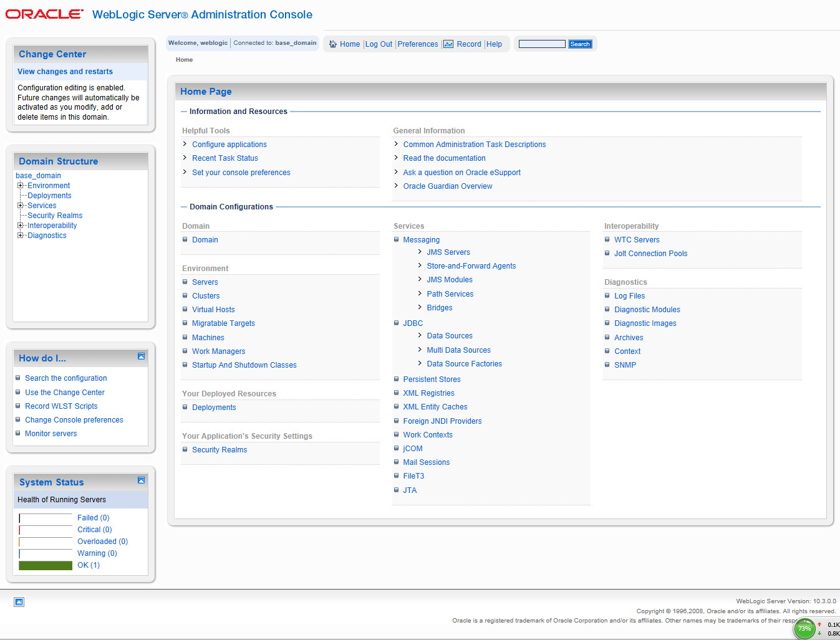
Task: Open Store-and-Forward Agents link
Action: pyautogui.click(x=471, y=266)
